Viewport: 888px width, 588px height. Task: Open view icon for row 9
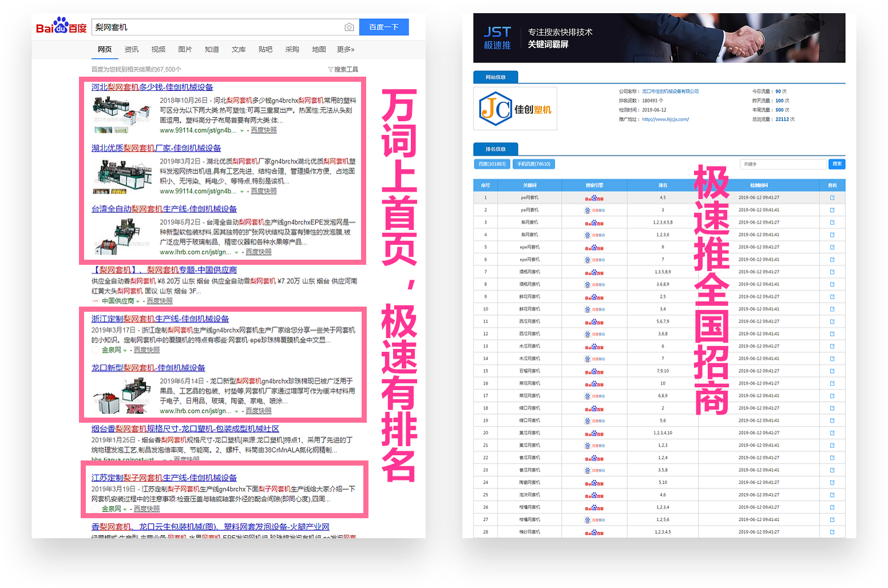tap(832, 297)
